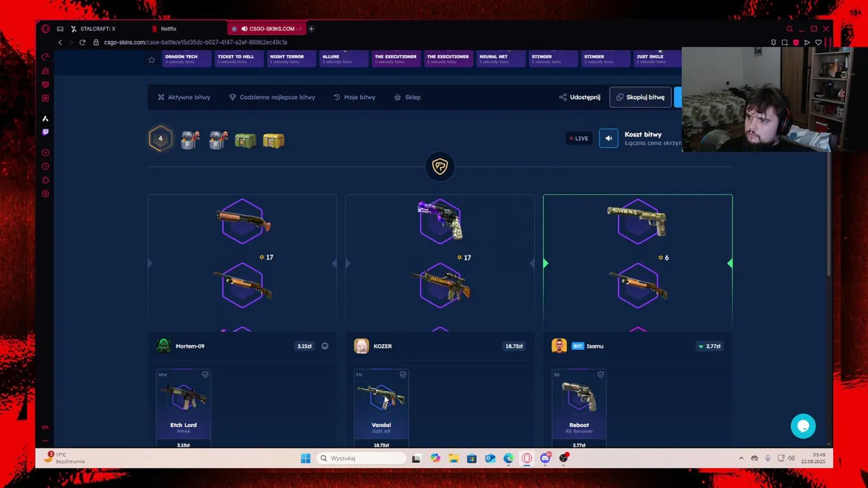
Task: Click the star icon beside the drops ticker
Action: pos(151,60)
